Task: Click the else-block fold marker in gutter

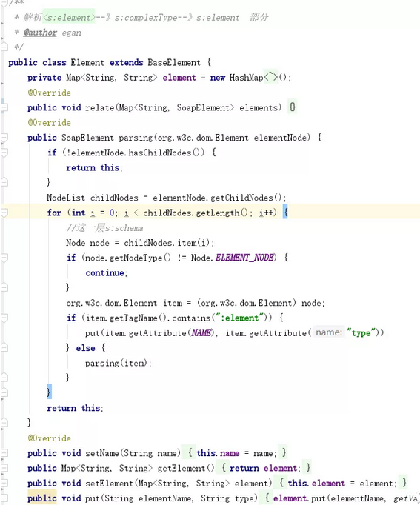Action: (4, 348)
